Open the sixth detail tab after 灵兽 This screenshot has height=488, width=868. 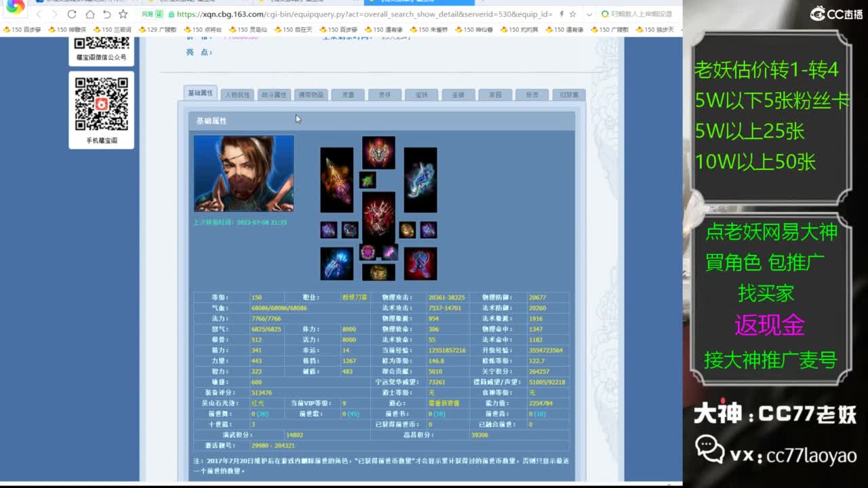pos(384,95)
